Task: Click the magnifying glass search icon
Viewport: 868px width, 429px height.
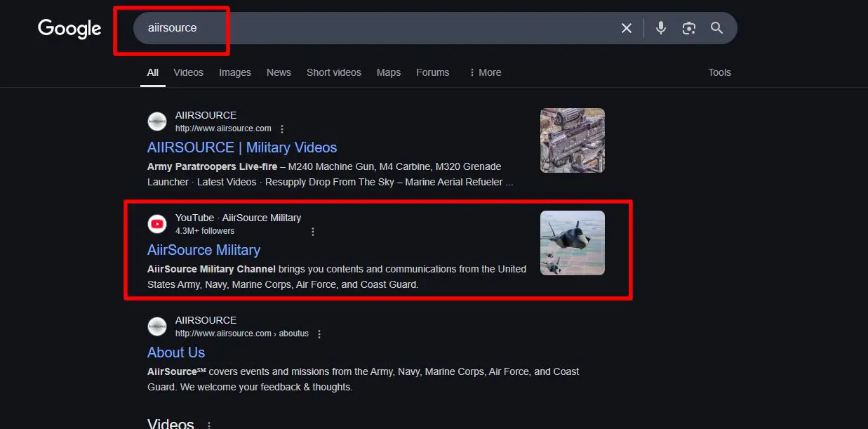Action: [716, 28]
